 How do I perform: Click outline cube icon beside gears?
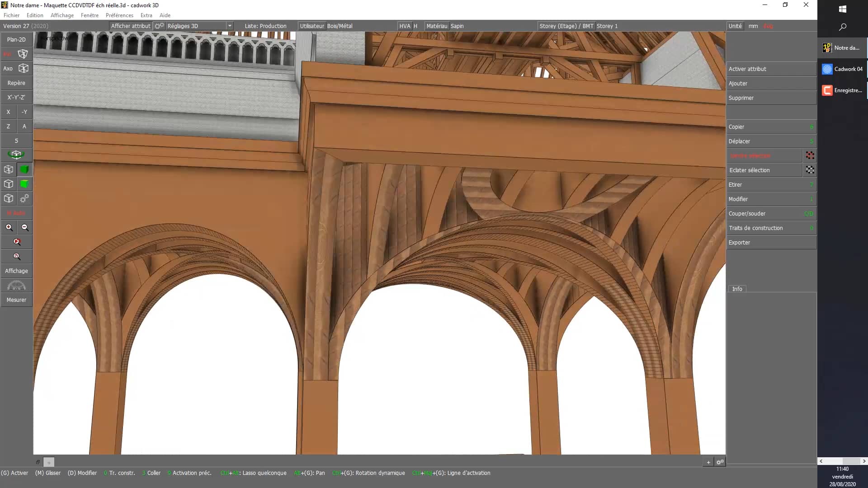(9, 198)
